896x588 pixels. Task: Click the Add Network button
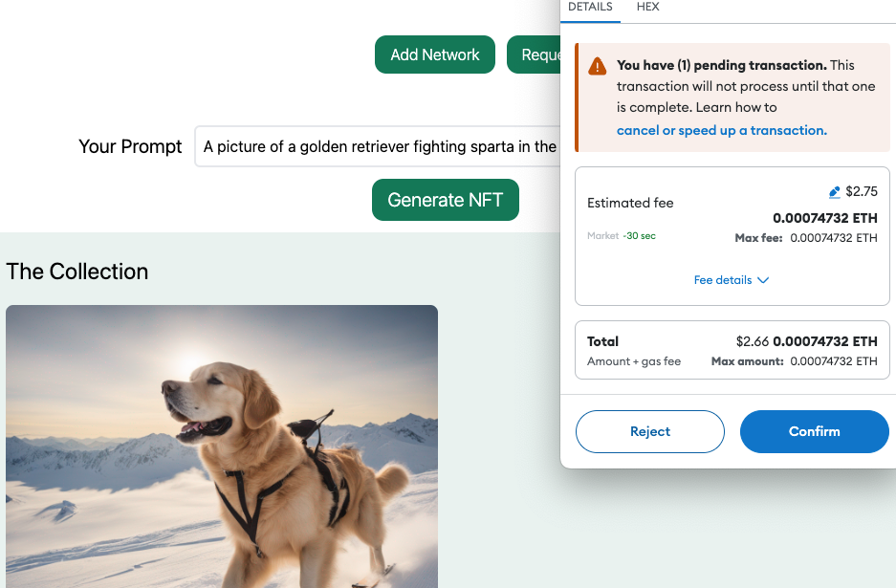[435, 54]
